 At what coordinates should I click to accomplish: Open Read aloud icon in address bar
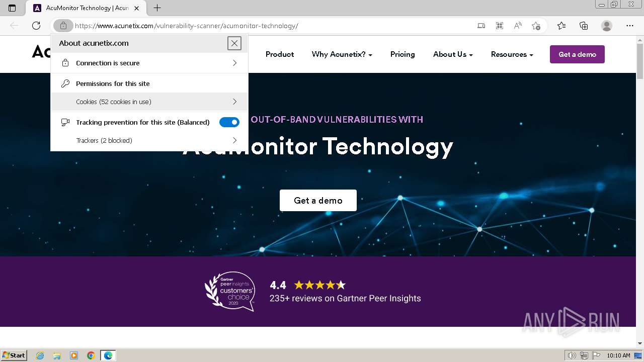pos(518,26)
